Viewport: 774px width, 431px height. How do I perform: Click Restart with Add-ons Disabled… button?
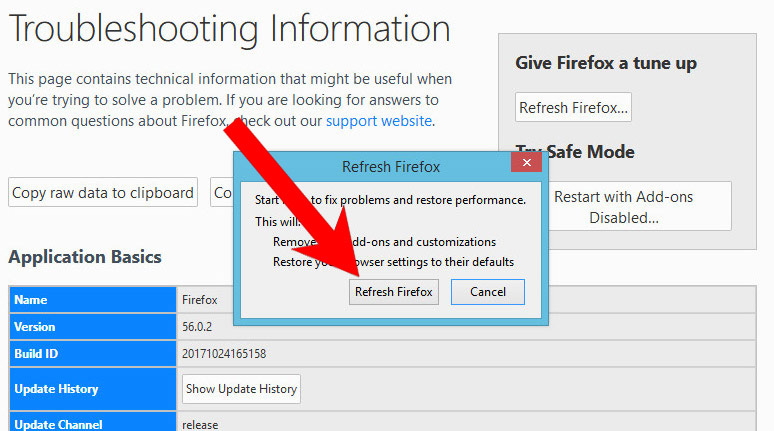[639, 207]
